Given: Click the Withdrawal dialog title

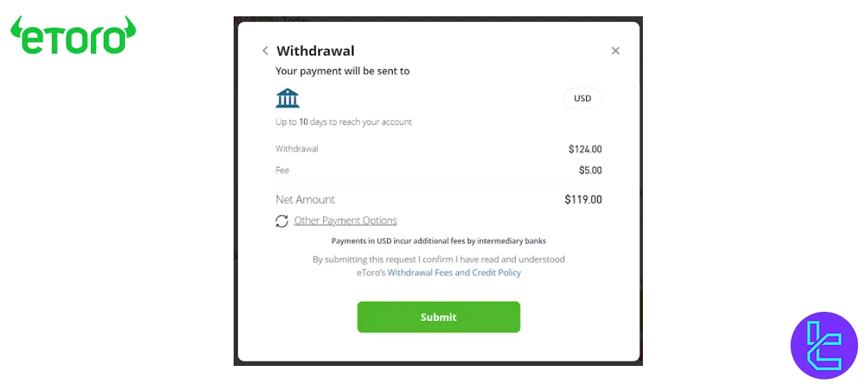Looking at the screenshot, I should pos(315,51).
